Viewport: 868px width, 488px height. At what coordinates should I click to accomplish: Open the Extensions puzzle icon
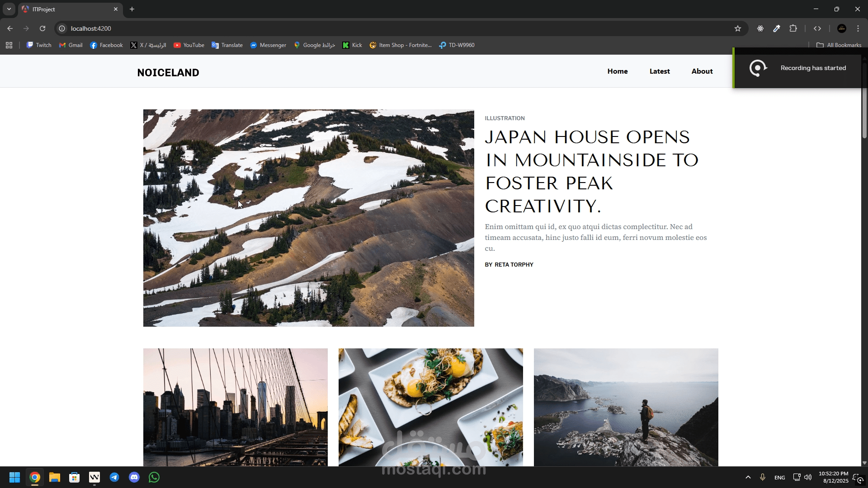793,28
